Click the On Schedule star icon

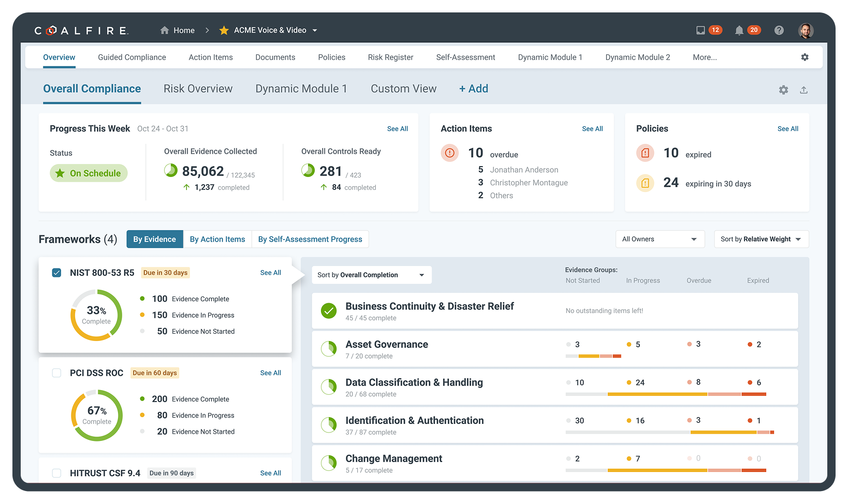click(x=60, y=173)
